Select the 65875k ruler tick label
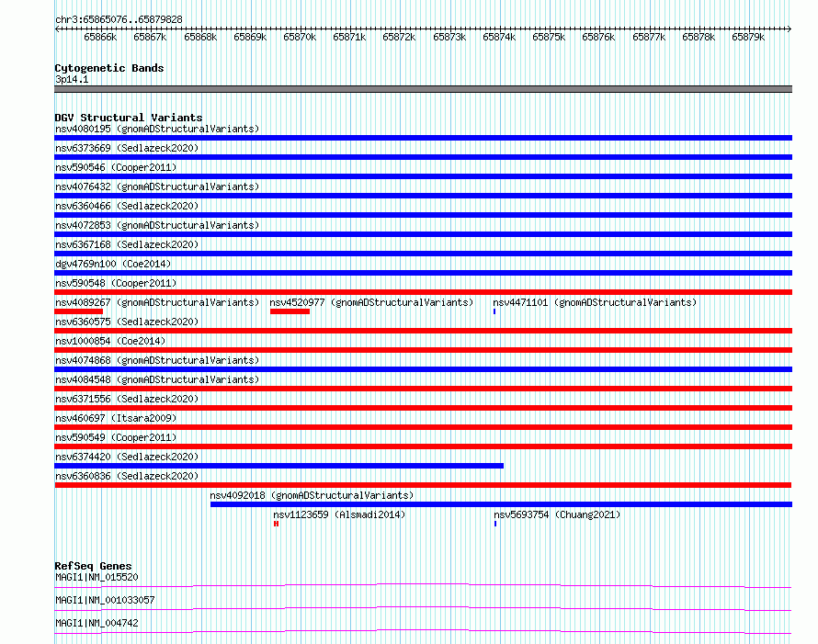 [x=549, y=37]
